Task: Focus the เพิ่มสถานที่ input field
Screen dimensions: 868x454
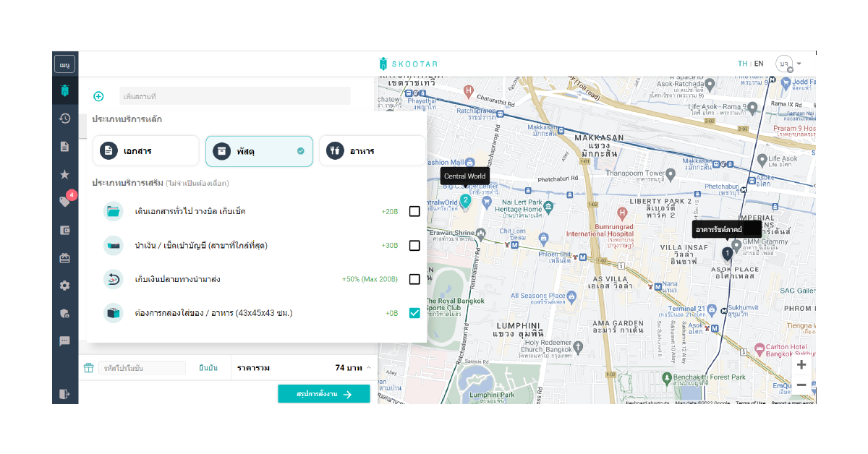Action: click(235, 96)
